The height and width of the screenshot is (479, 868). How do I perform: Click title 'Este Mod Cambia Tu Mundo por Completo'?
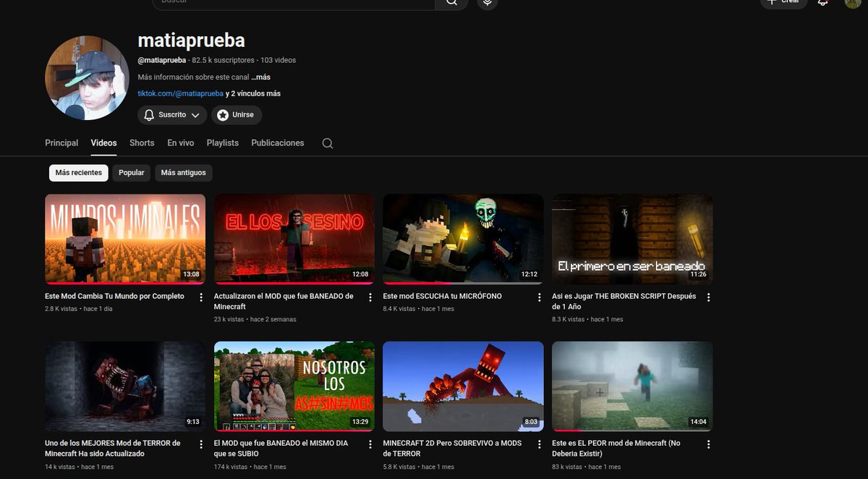coord(114,296)
